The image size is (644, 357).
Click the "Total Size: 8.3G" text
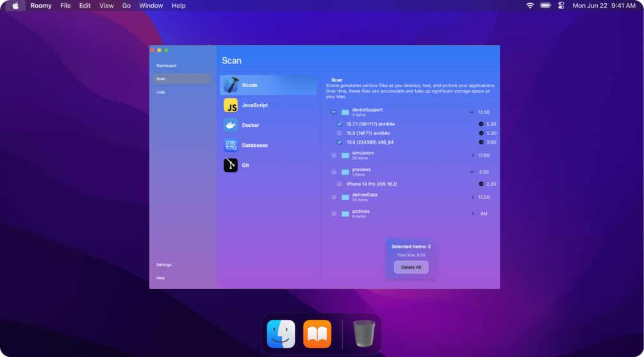coord(411,255)
